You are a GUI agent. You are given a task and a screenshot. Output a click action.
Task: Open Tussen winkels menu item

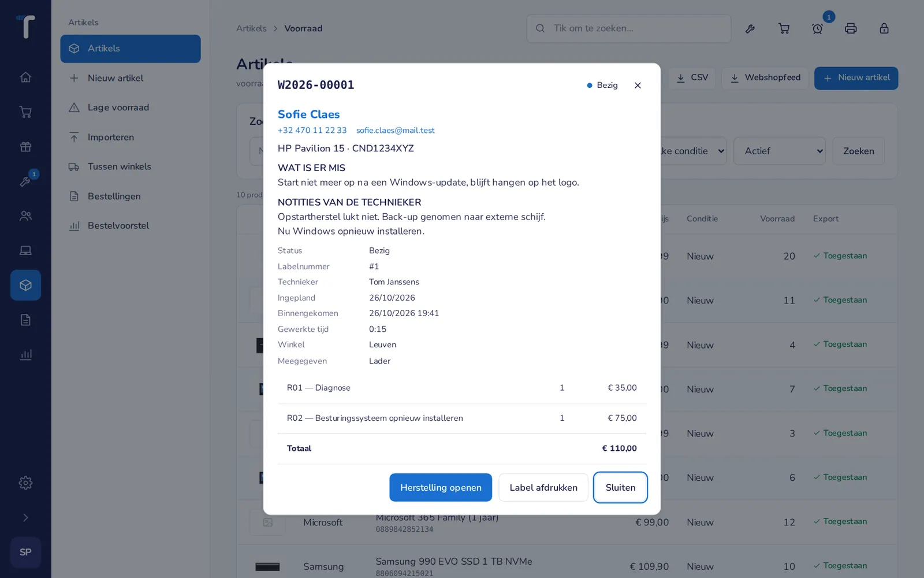point(131,166)
